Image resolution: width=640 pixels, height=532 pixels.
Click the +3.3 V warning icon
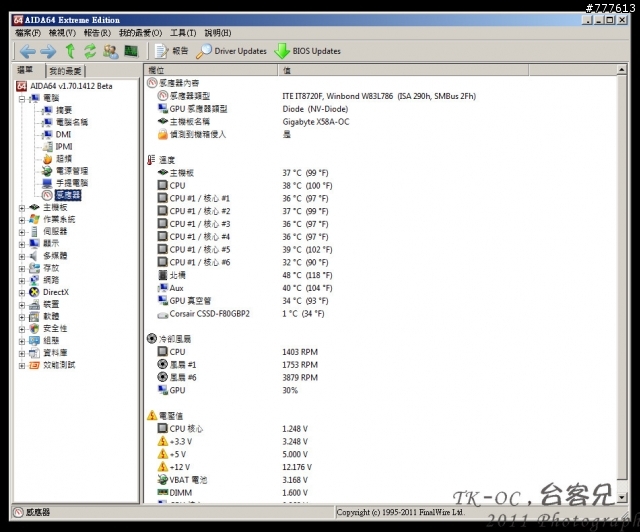pos(162,441)
